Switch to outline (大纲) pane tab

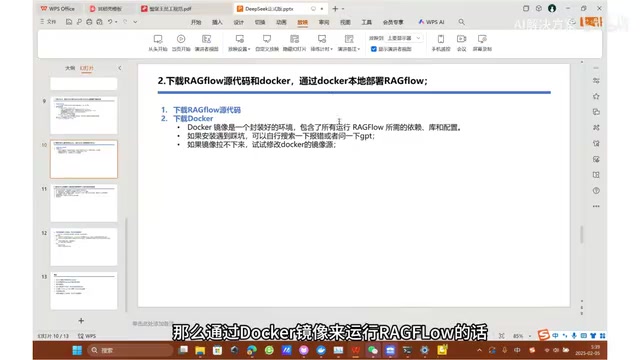click(70, 68)
